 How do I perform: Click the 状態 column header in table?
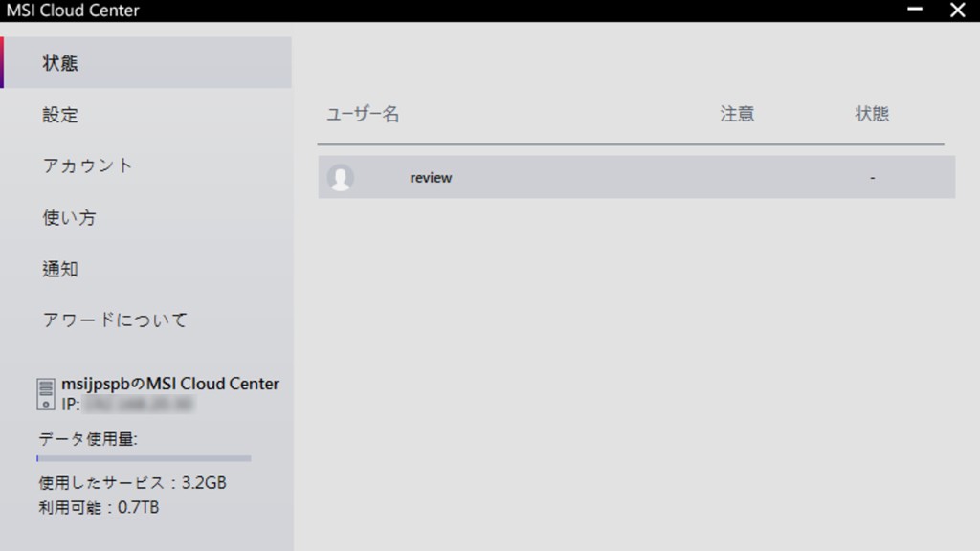pos(872,114)
